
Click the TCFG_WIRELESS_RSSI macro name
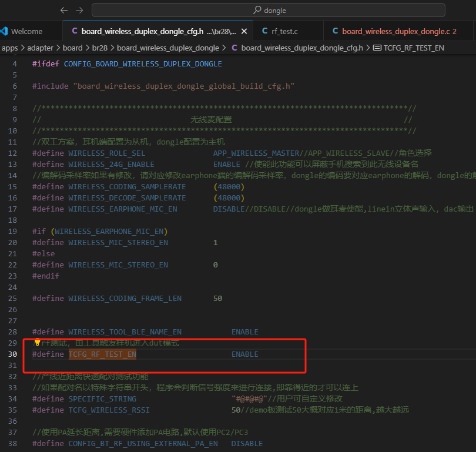click(x=109, y=410)
